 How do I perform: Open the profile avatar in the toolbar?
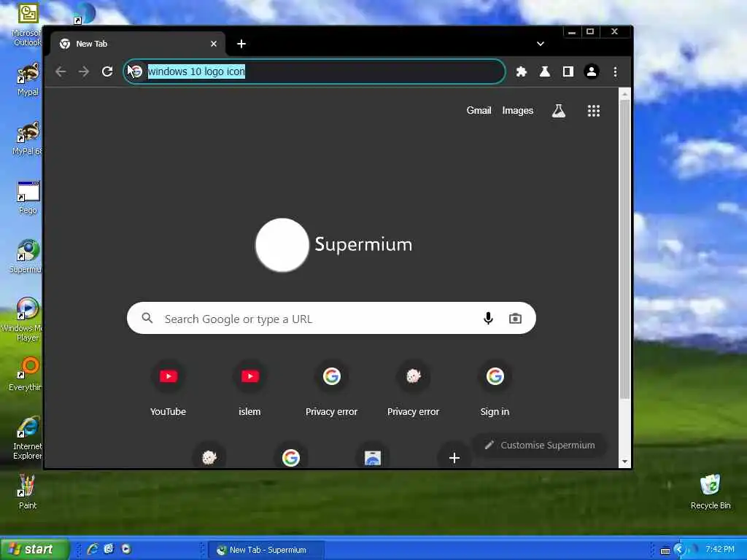(591, 71)
